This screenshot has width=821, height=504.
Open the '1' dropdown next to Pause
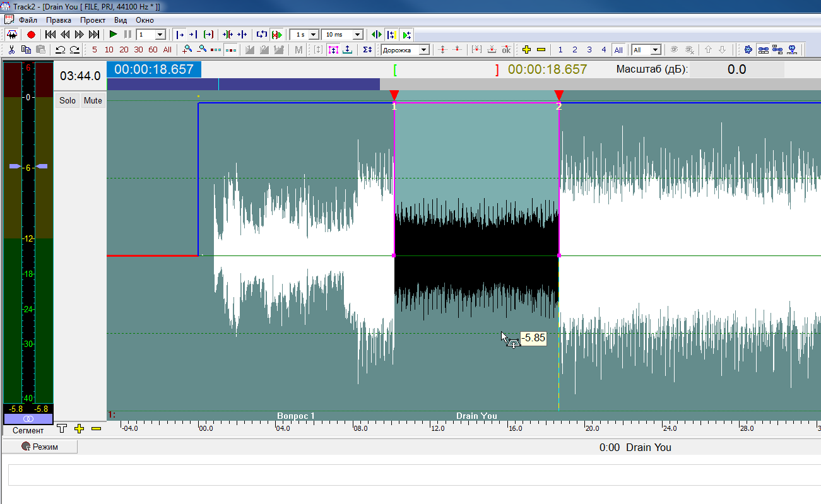click(x=160, y=35)
